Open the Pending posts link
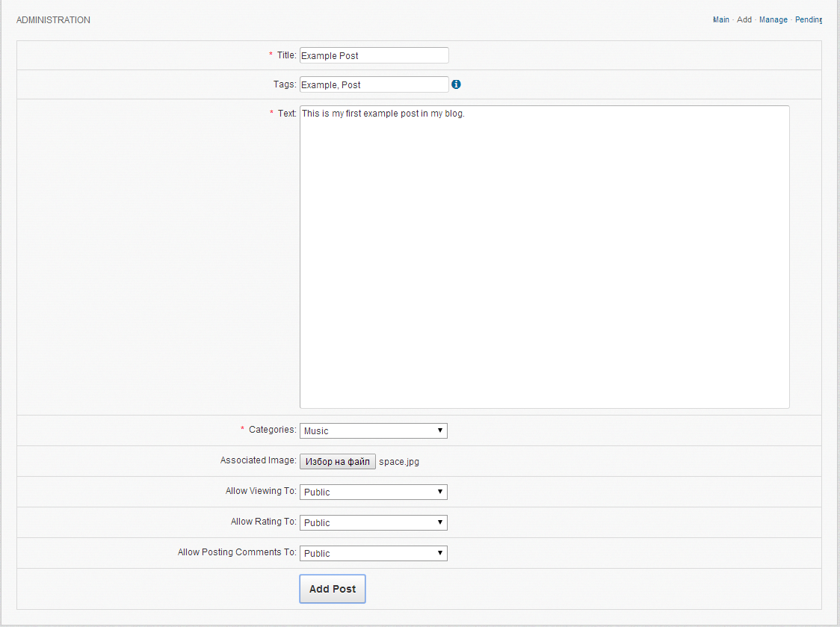This screenshot has width=840, height=627. click(x=808, y=20)
